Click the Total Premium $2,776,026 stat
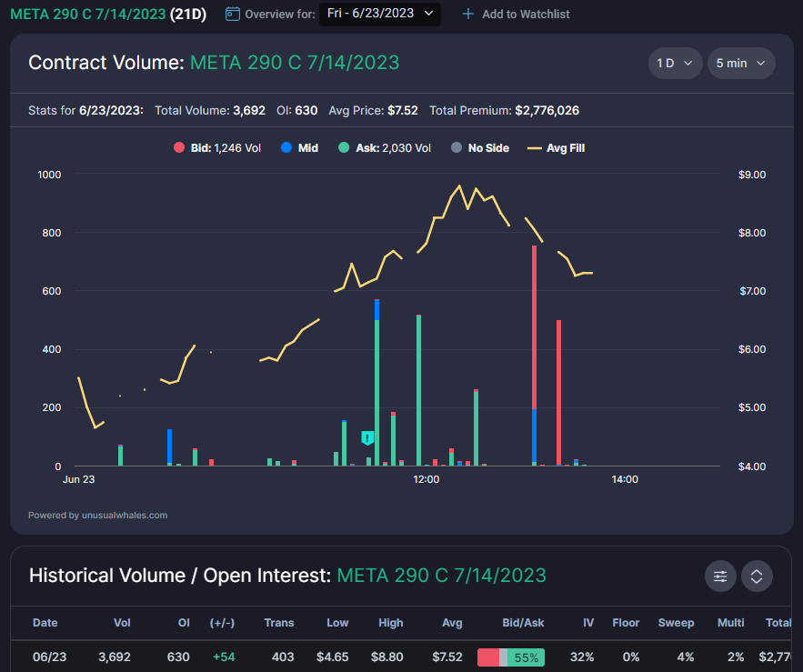The height and width of the screenshot is (672, 803). click(x=505, y=111)
